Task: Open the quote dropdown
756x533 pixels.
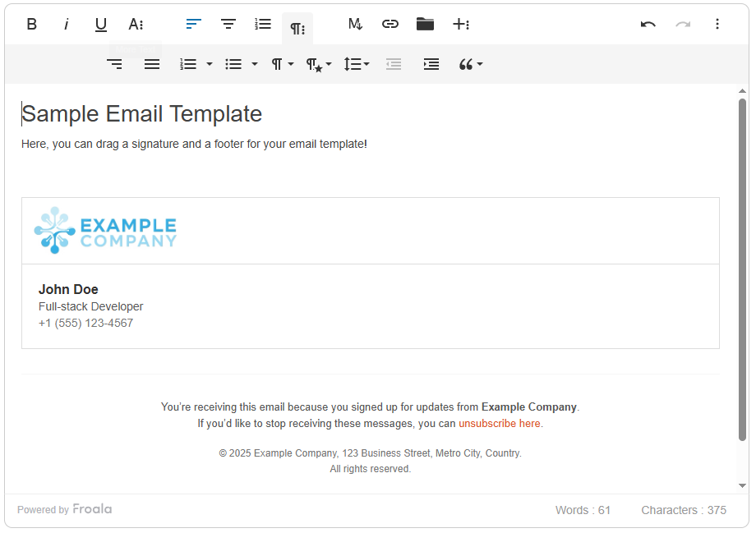Action: pyautogui.click(x=470, y=64)
